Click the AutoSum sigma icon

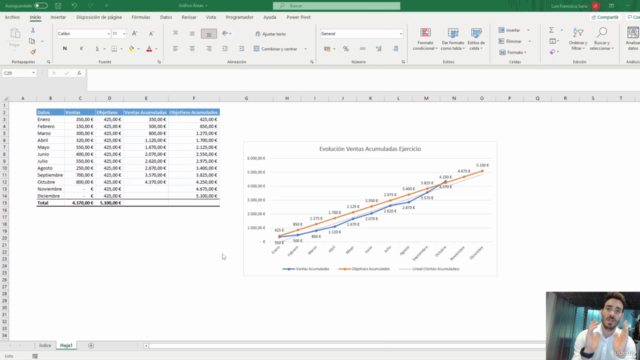point(551,30)
